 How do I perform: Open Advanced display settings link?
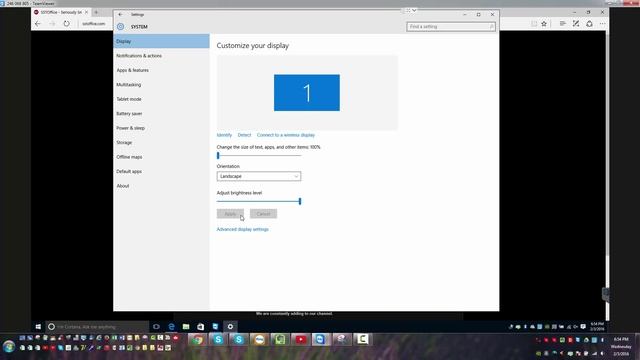pyautogui.click(x=242, y=229)
